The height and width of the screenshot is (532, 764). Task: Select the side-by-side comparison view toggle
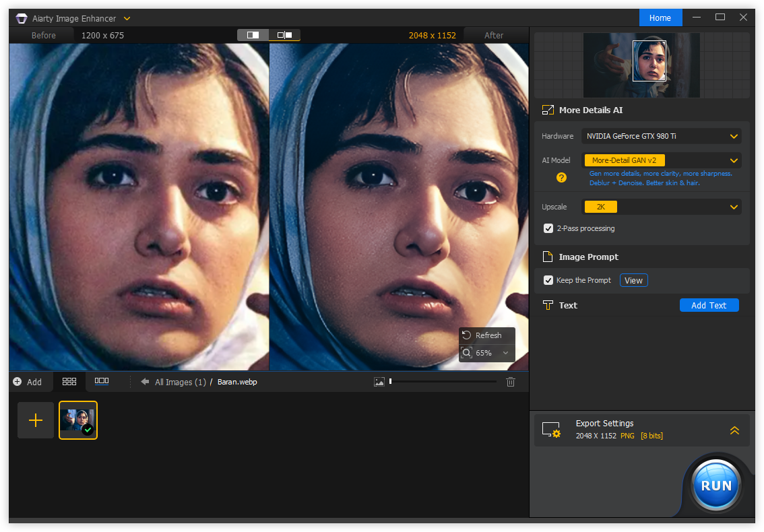click(x=284, y=35)
